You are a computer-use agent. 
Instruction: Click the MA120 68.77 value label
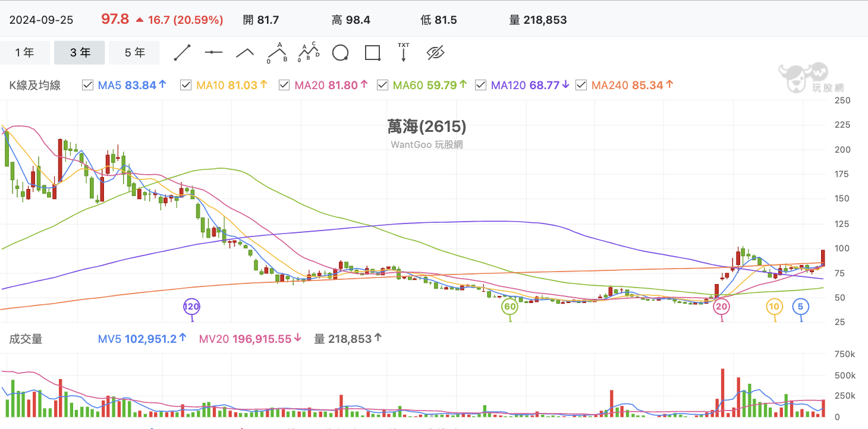click(530, 85)
